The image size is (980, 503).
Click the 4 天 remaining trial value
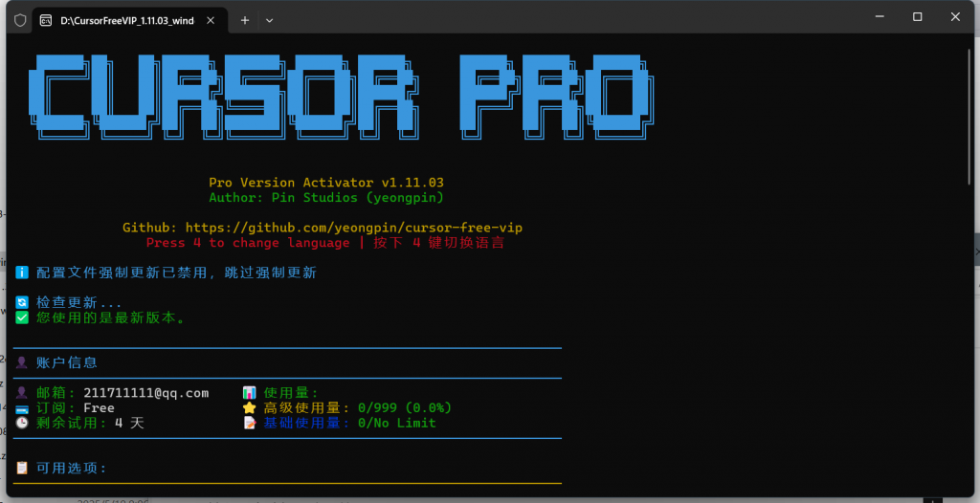click(129, 423)
